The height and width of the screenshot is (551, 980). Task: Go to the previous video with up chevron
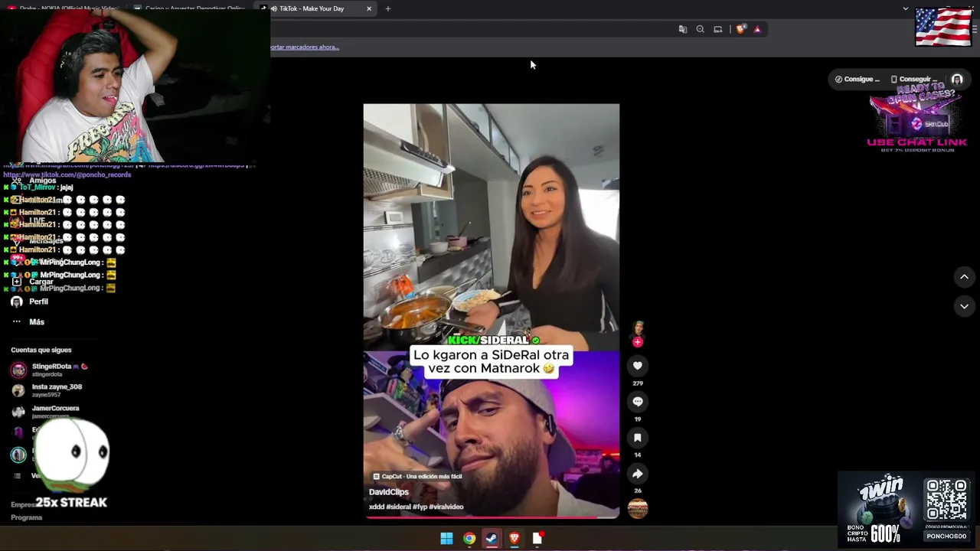964,277
